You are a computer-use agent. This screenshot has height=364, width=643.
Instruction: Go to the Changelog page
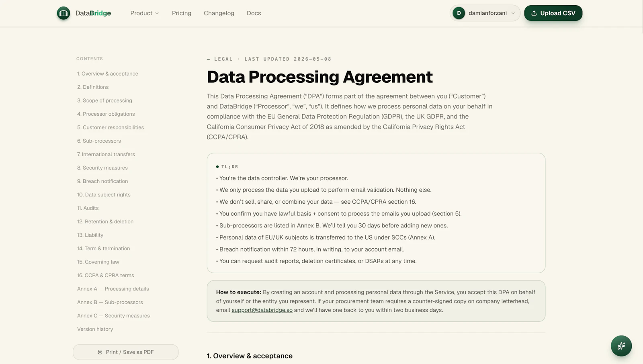(219, 13)
